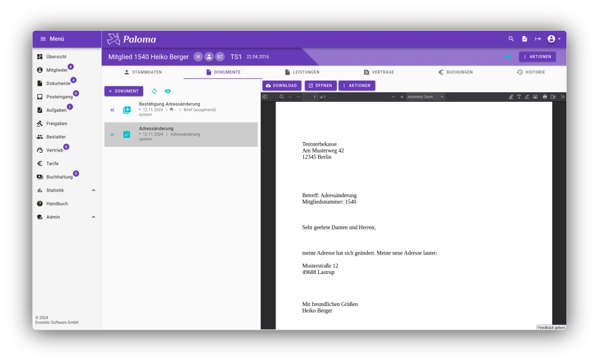Toggle the PDF viewer sidebar
Image resolution: width=599 pixels, height=364 pixels.
coord(265,96)
